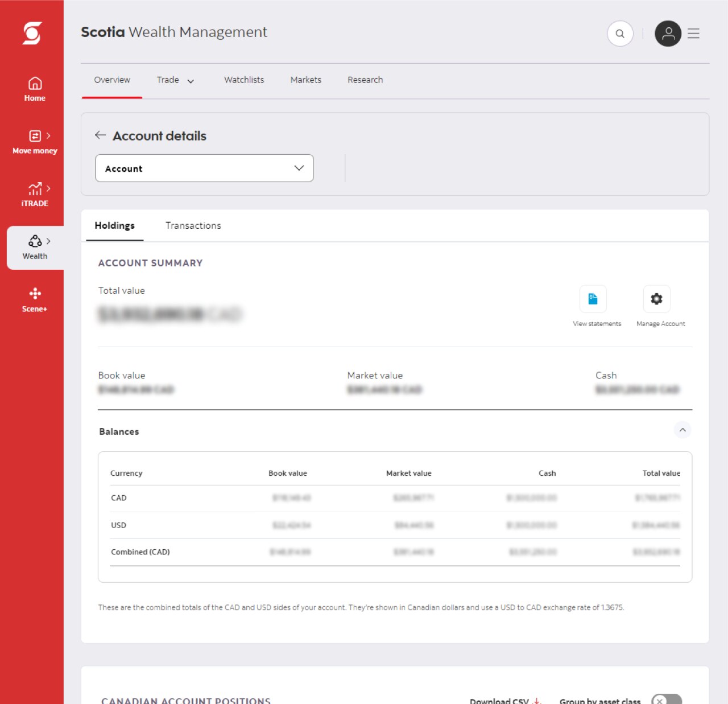Expand the Trade menu chevron

(x=191, y=81)
